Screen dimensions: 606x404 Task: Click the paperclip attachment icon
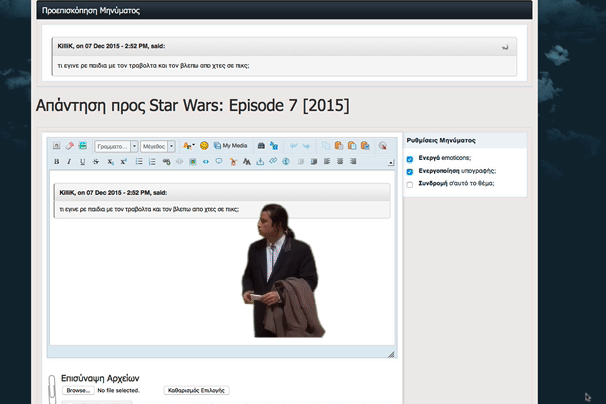52,389
